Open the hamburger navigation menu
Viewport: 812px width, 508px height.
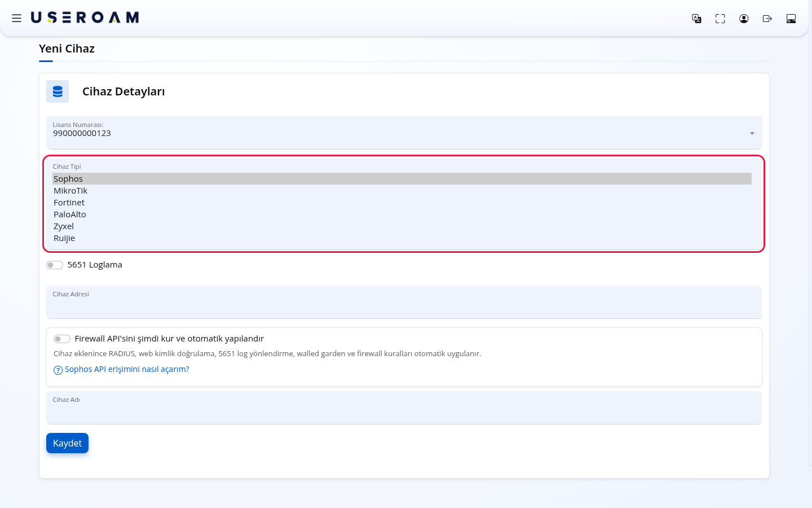(16, 18)
